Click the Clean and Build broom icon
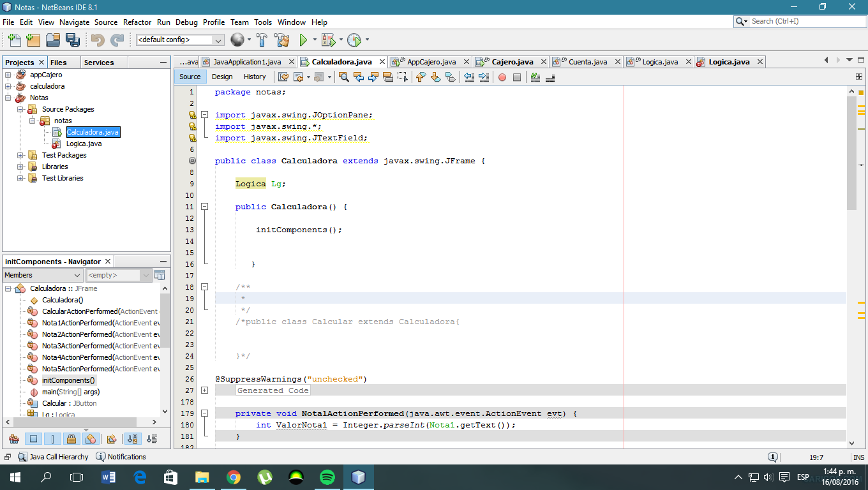This screenshot has height=490, width=868. coord(281,40)
